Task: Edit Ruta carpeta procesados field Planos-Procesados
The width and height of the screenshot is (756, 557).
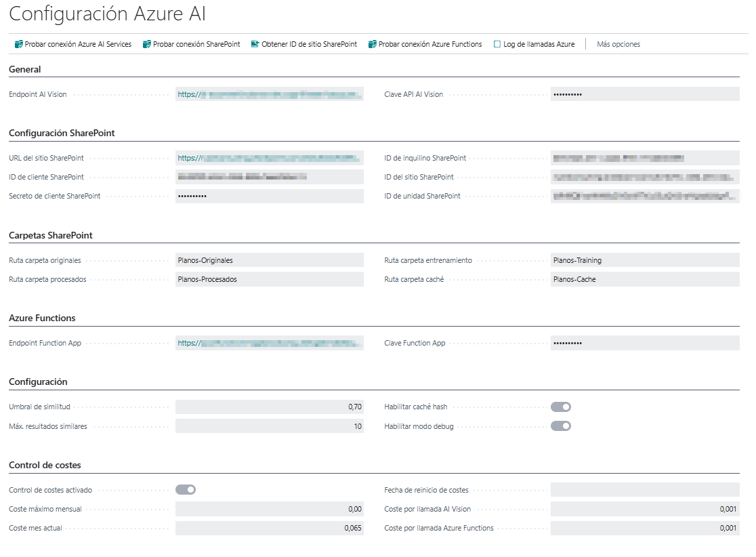Action: click(x=270, y=280)
